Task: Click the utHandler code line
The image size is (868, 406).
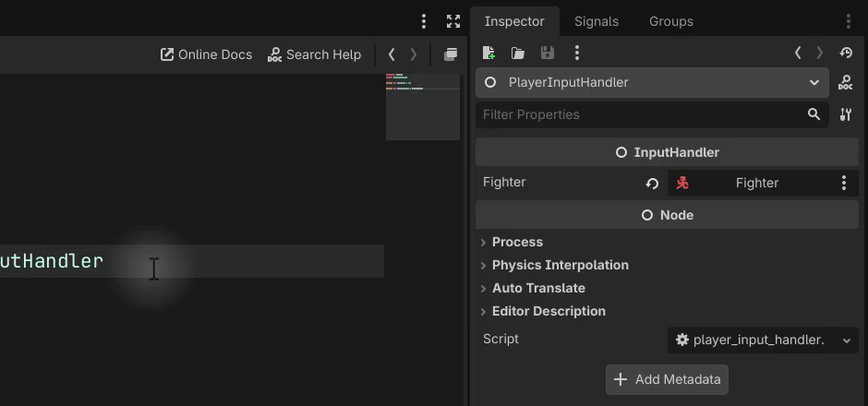Action: click(x=191, y=261)
